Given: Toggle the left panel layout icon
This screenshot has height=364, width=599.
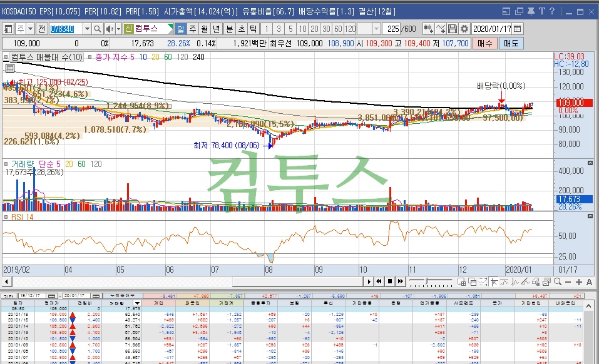Looking at the screenshot, I should pyautogui.click(x=8, y=29).
